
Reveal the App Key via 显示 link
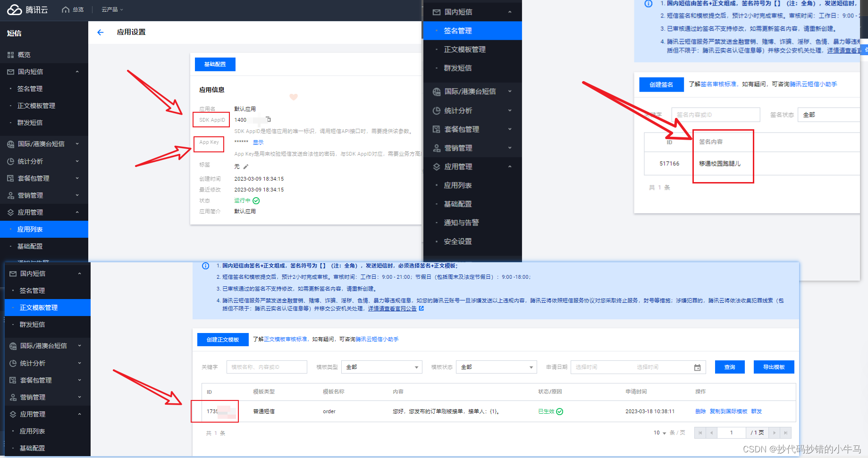(x=258, y=142)
